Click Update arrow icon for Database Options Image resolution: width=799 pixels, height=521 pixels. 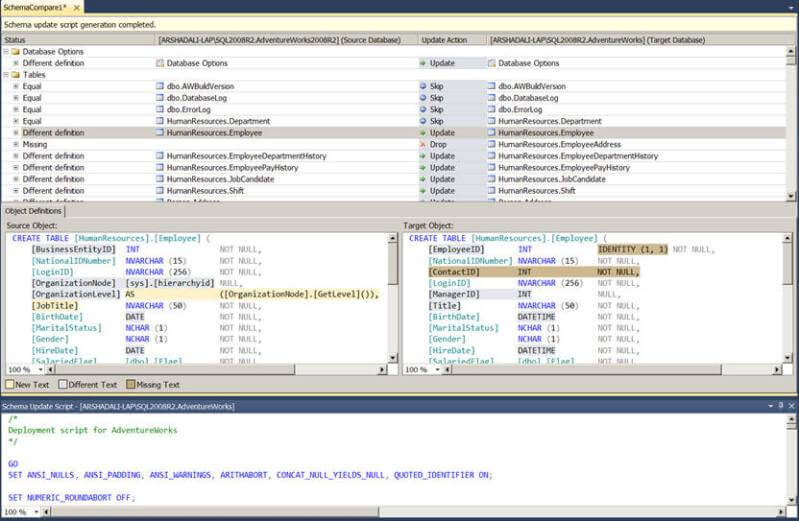click(x=423, y=63)
